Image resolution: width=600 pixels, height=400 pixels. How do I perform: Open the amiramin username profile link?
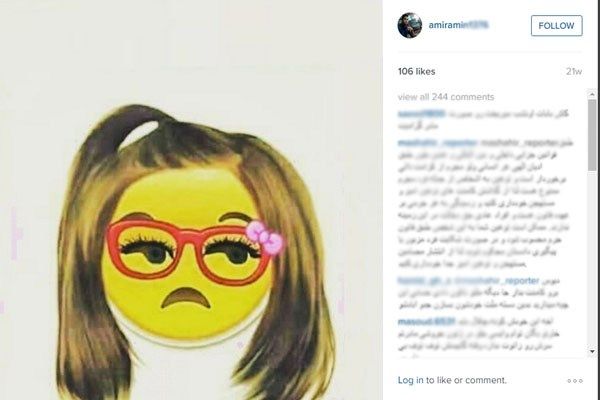tap(458, 25)
